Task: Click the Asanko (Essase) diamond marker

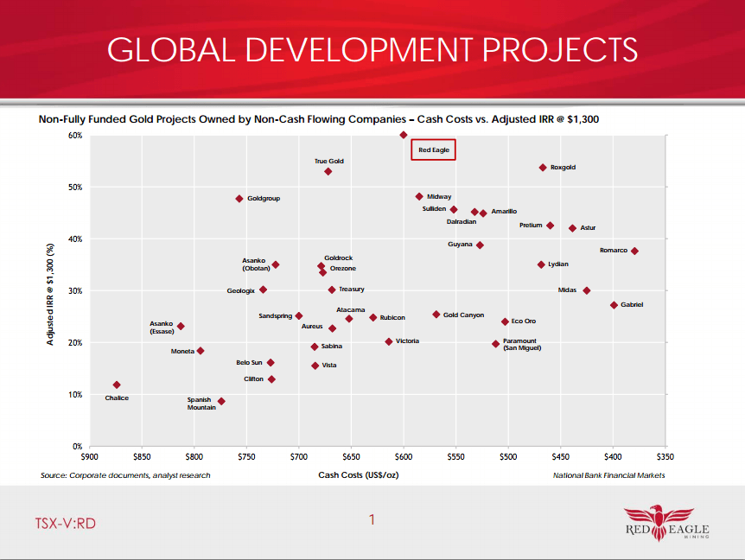Action: [x=181, y=327]
